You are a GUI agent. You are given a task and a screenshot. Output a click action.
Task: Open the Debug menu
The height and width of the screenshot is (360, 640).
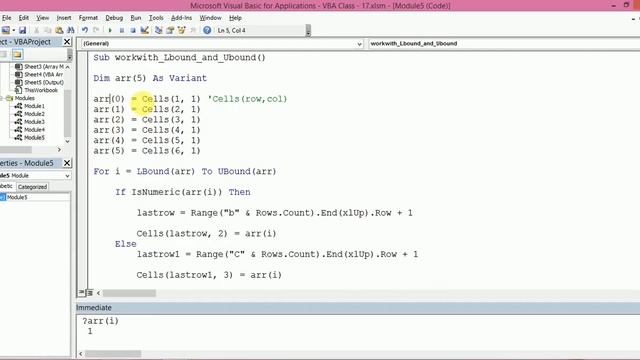click(114, 18)
